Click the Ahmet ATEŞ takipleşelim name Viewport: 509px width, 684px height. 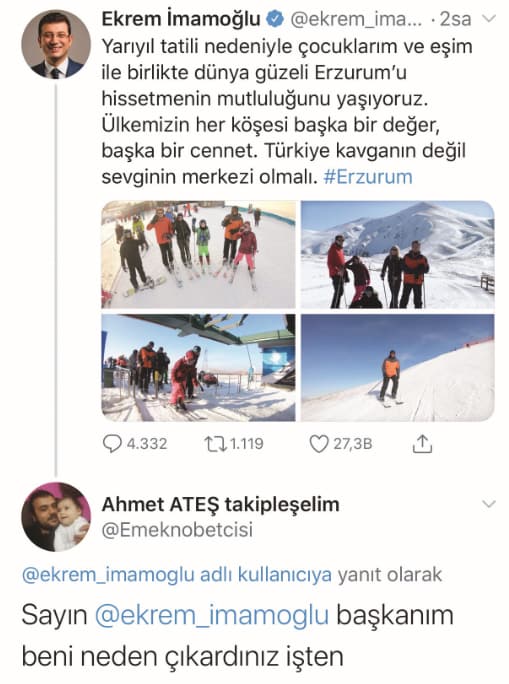(x=221, y=505)
